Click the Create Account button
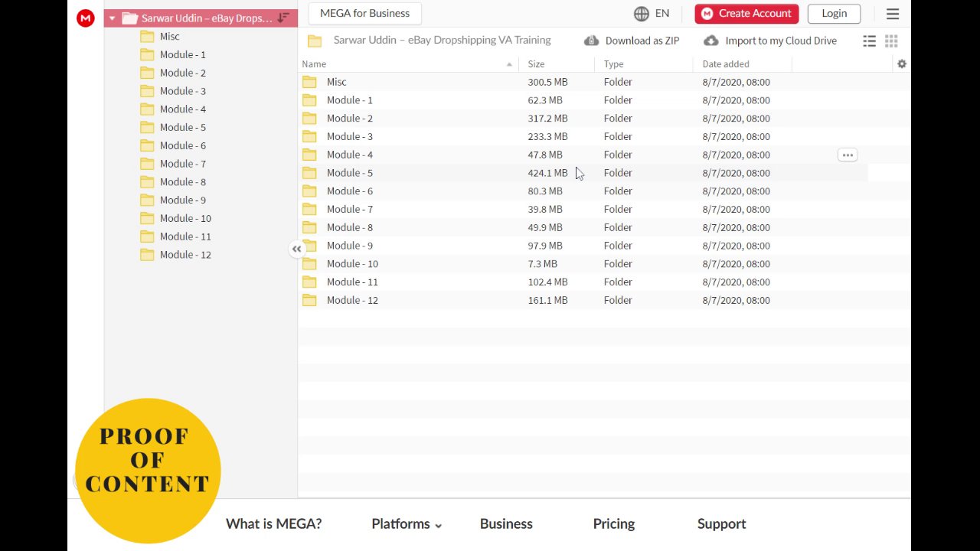 pos(746,14)
